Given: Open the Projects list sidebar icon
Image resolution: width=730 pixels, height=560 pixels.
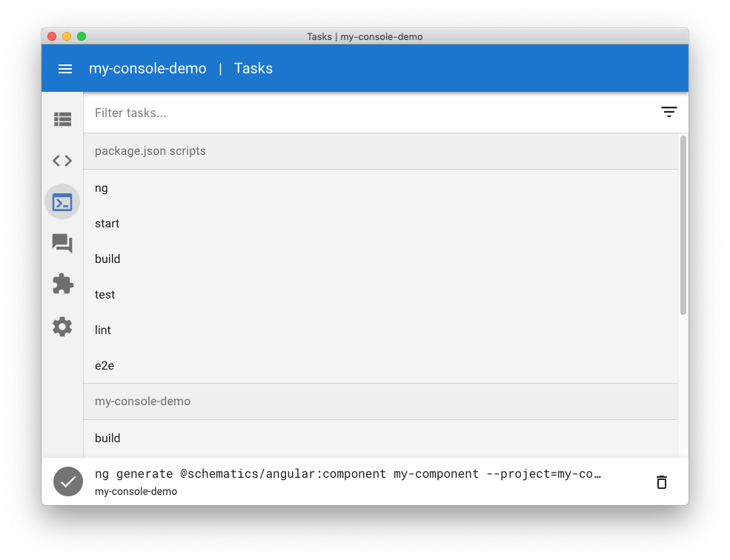Looking at the screenshot, I should (62, 119).
